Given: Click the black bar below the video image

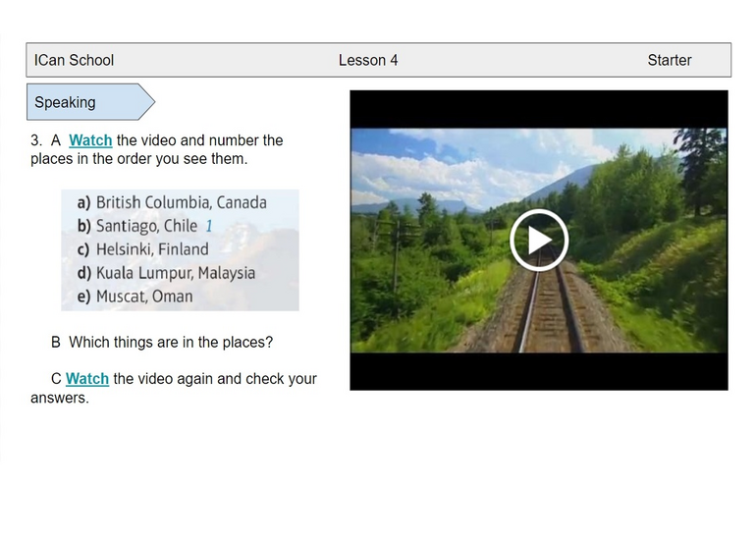Looking at the screenshot, I should click(539, 371).
